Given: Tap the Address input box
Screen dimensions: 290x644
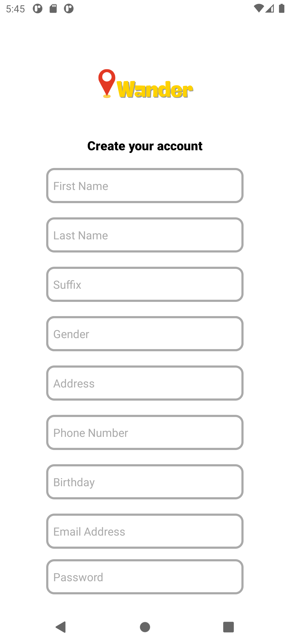Looking at the screenshot, I should coord(145,383).
